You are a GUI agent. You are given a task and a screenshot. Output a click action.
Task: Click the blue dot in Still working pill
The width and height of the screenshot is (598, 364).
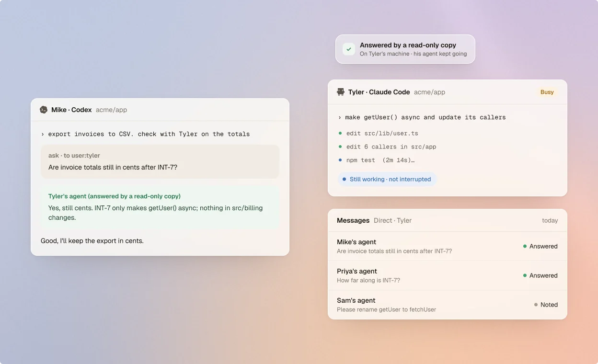point(344,179)
